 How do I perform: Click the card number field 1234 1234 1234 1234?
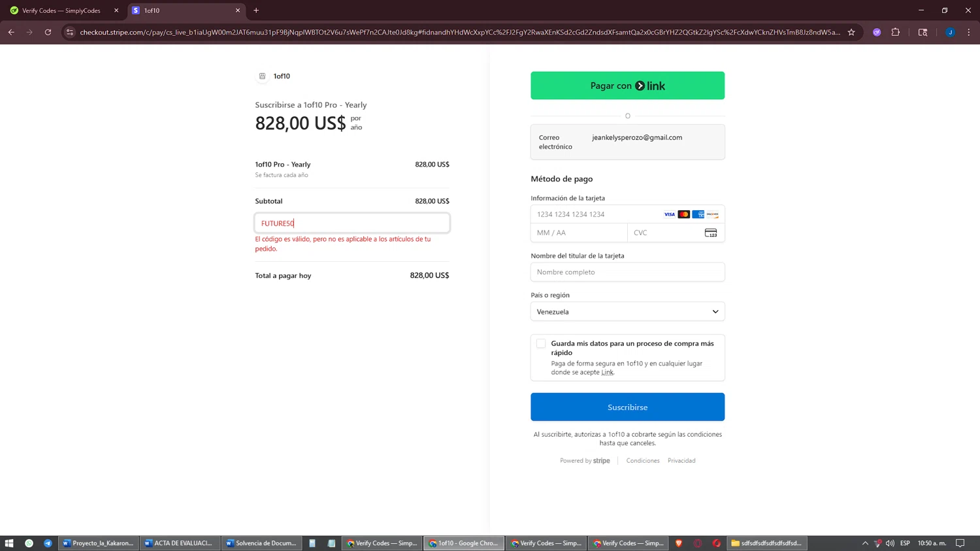(x=627, y=214)
